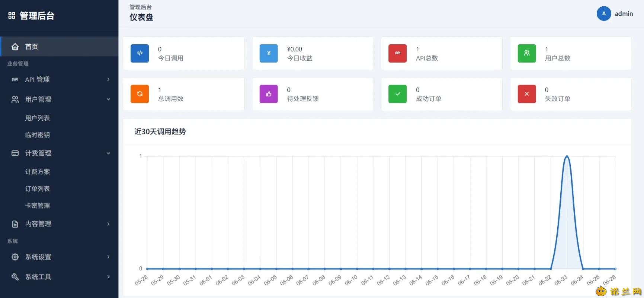Open the admin avatar circle
This screenshot has width=644, height=298.
click(x=604, y=14)
